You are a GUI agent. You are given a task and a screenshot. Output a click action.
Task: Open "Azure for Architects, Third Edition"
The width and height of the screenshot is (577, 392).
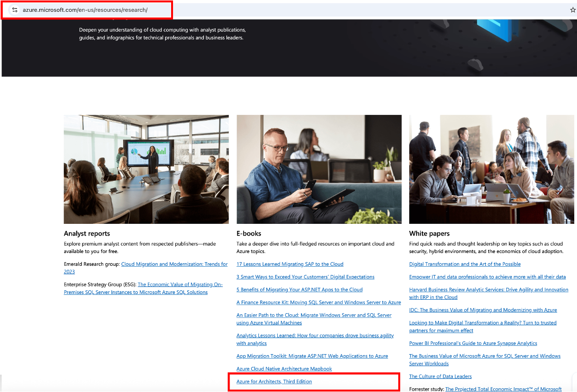point(273,381)
